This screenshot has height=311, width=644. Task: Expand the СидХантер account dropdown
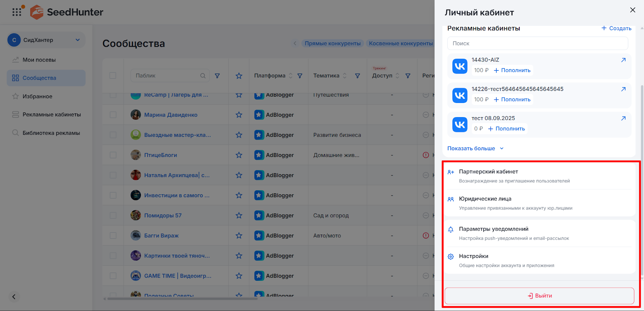tap(78, 40)
